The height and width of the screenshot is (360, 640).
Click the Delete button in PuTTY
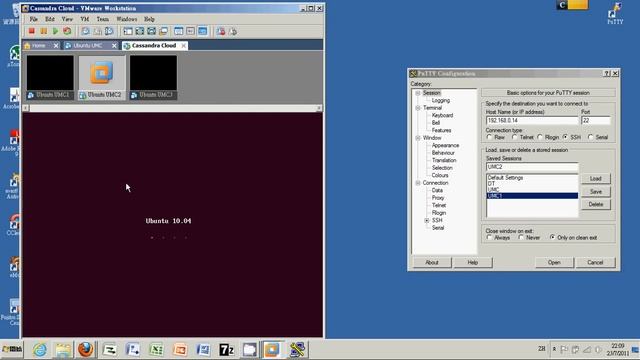click(596, 204)
